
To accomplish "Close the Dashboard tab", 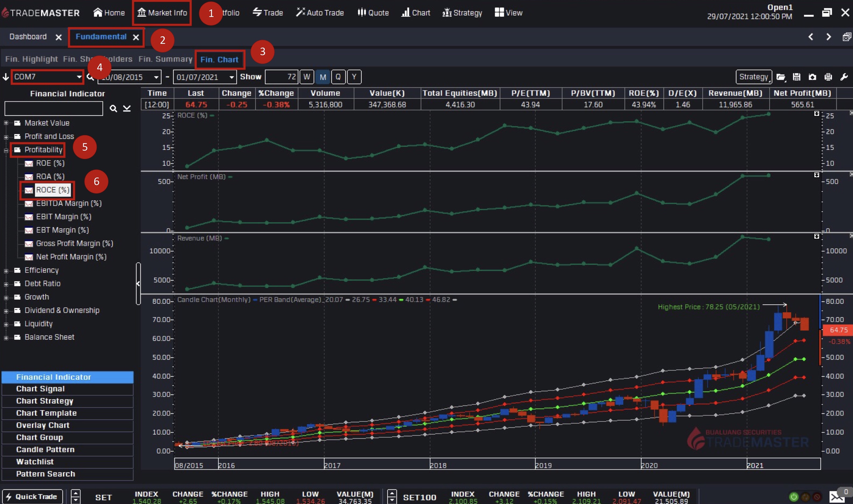I will [x=58, y=37].
